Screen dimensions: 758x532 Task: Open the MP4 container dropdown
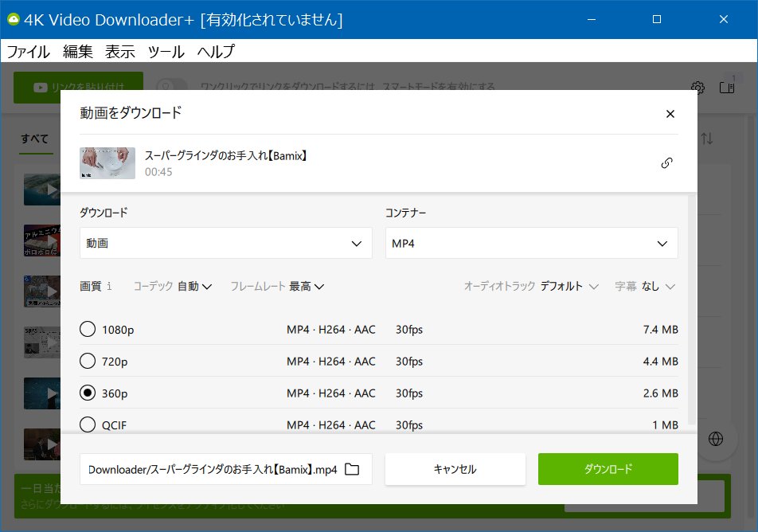(x=531, y=243)
